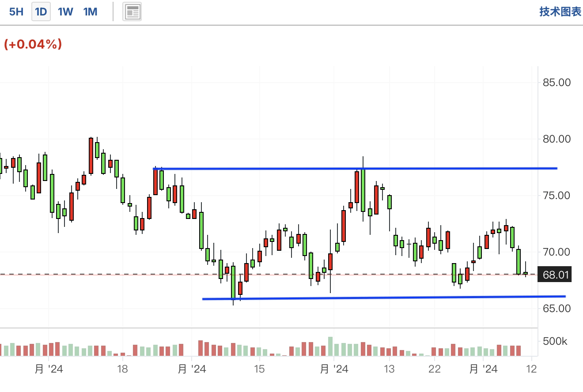
Task: Switch to the 1W timeframe
Action: tap(65, 11)
